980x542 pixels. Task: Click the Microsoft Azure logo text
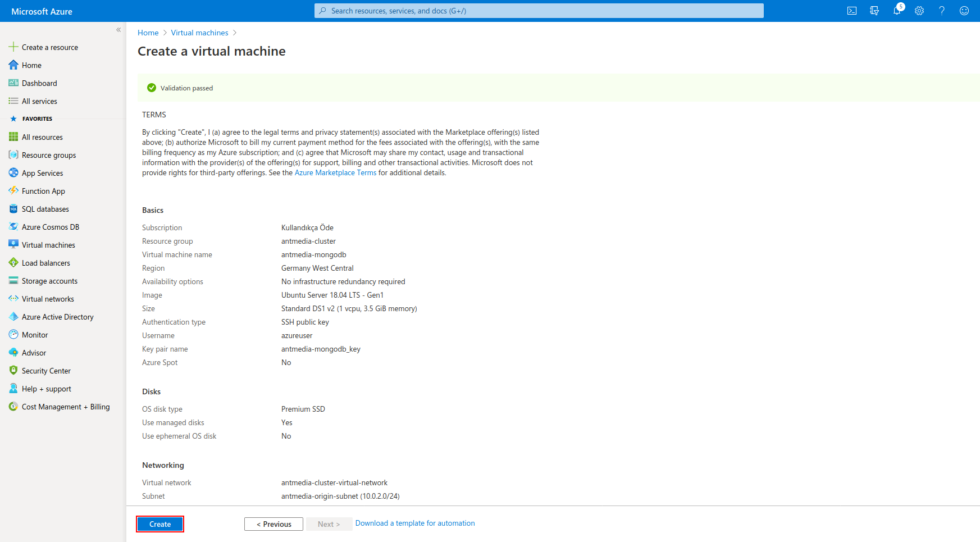[x=42, y=11]
